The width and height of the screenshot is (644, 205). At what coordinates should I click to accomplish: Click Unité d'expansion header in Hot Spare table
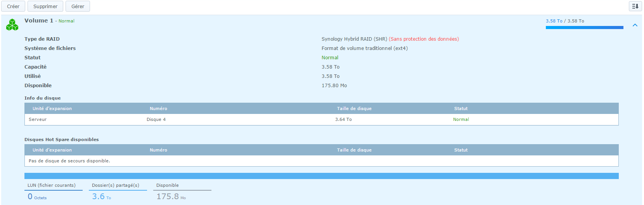point(52,150)
